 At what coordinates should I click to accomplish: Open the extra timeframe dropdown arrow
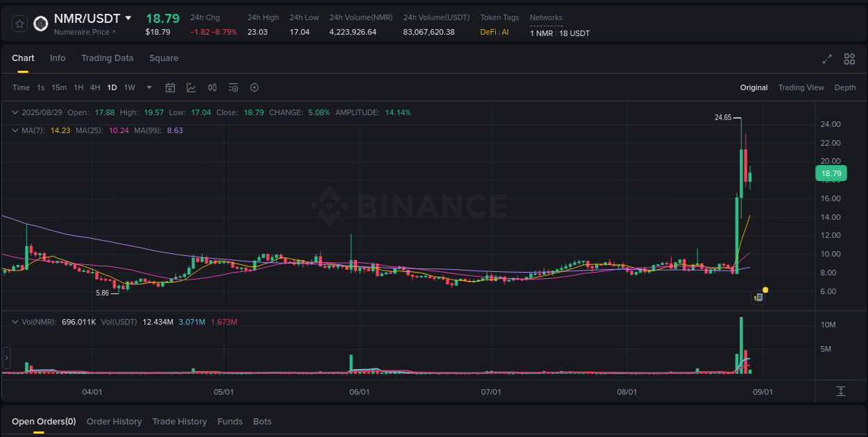tap(149, 87)
